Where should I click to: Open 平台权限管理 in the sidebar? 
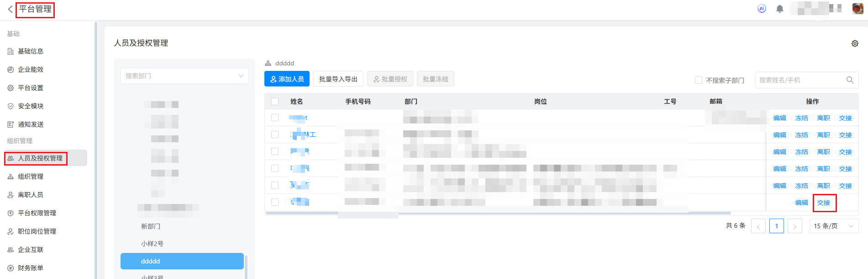click(37, 213)
